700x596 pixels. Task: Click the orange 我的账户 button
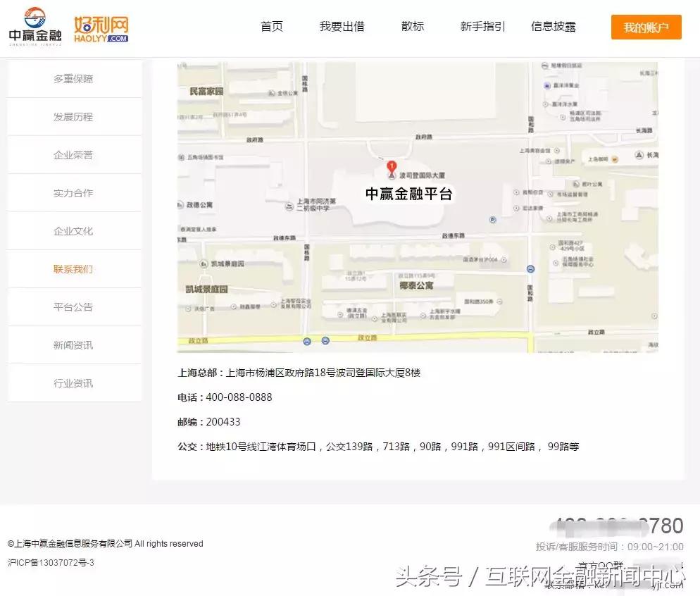tap(646, 27)
